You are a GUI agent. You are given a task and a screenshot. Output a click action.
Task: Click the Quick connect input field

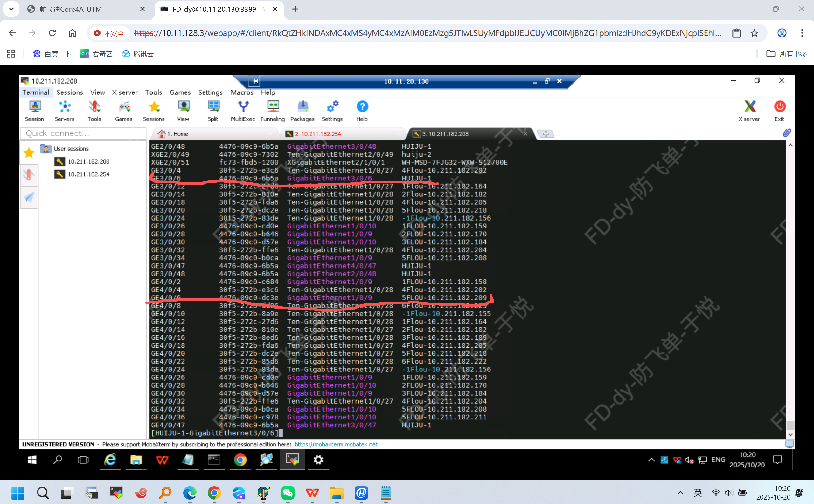coord(83,134)
